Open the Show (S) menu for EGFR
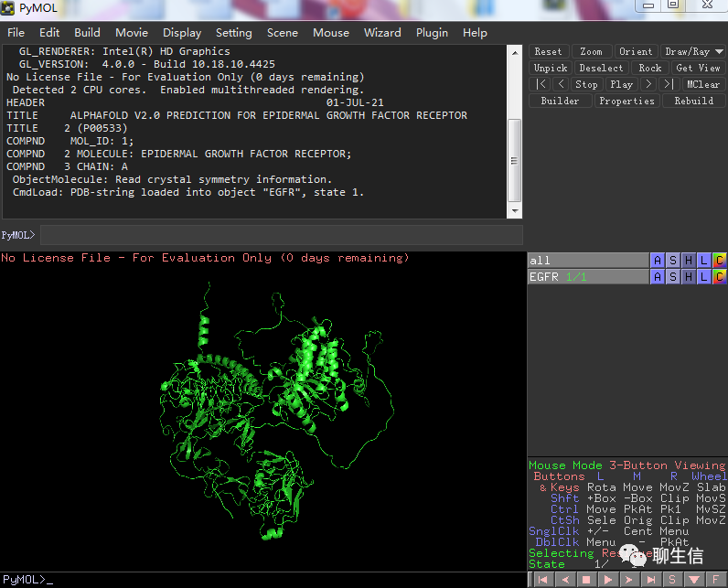The height and width of the screenshot is (588, 728). pos(673,277)
